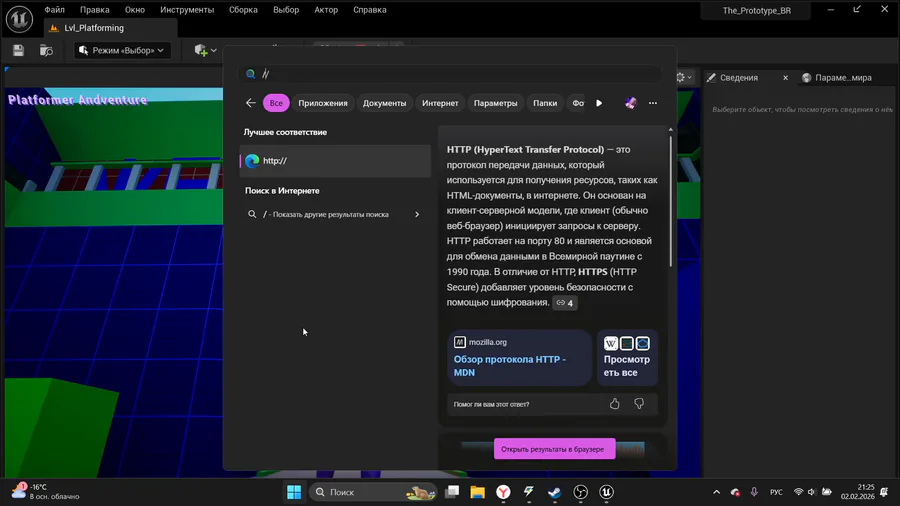Image resolution: width=900 pixels, height=506 pixels.
Task: Click the answer panel vertical scrollbar
Action: point(670,201)
